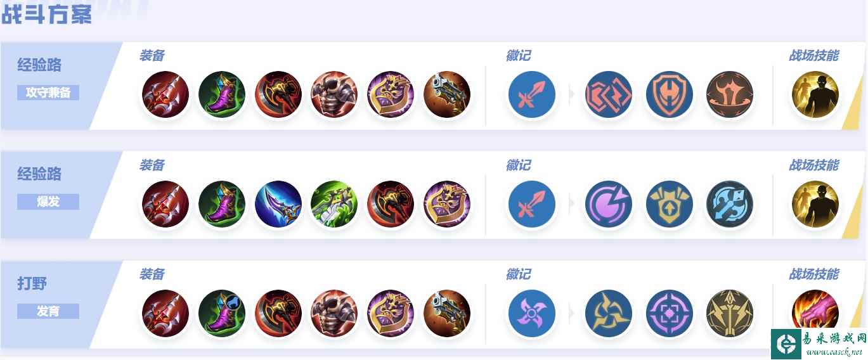The image size is (868, 360).
Task: Select the 发育 tag label
Action: pos(48,311)
